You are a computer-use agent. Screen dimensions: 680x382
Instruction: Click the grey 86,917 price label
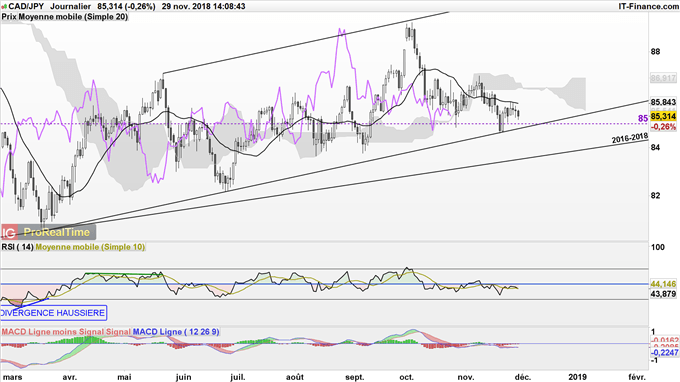[x=663, y=78]
